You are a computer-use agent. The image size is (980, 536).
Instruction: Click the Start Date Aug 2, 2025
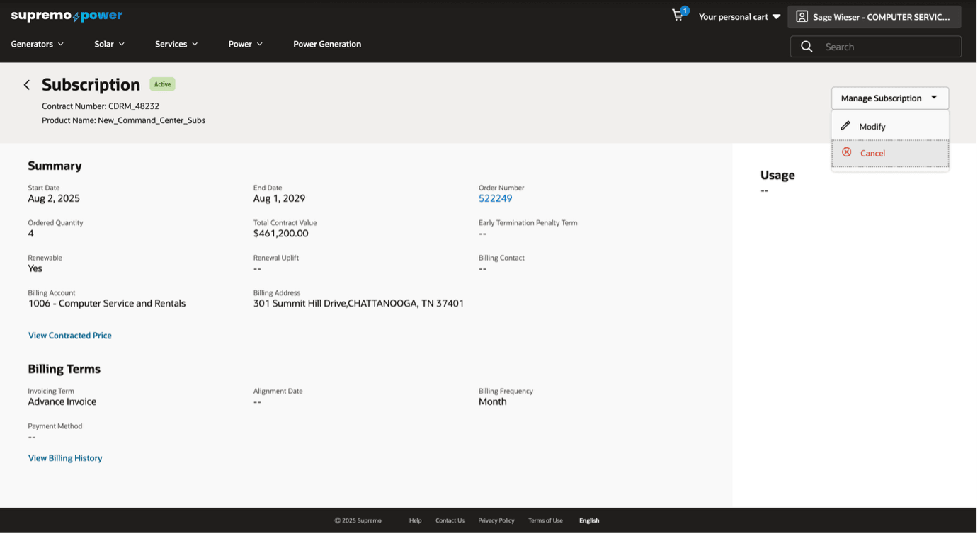[x=54, y=198]
